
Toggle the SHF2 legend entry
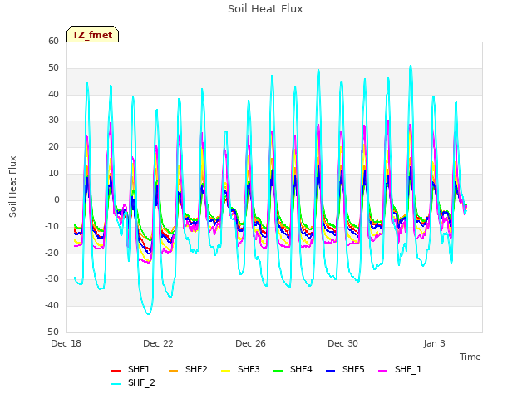tap(188, 369)
